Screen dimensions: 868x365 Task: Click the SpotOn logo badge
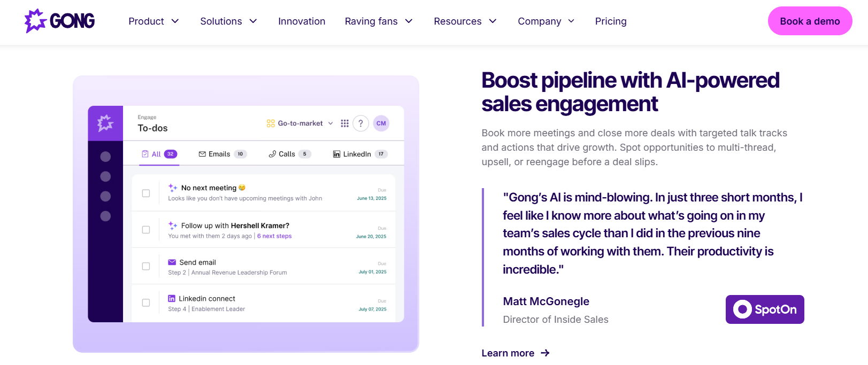pyautogui.click(x=765, y=309)
